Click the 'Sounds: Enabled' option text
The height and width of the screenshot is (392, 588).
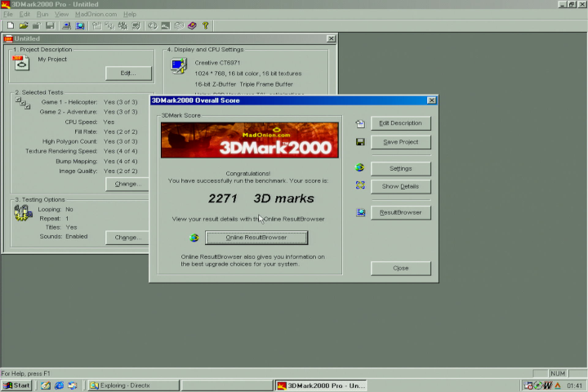[64, 236]
